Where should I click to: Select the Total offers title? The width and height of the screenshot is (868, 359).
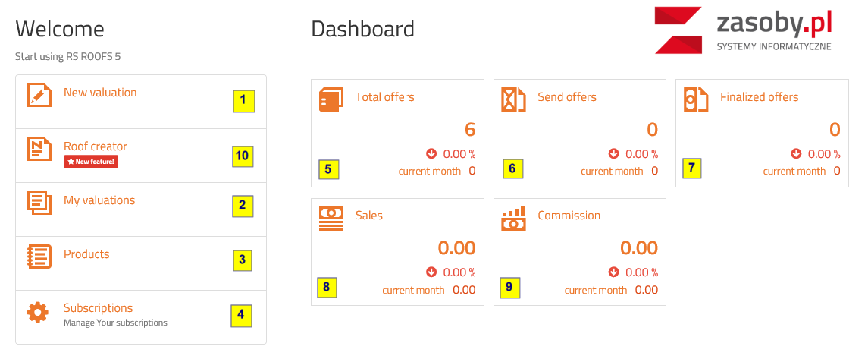pyautogui.click(x=385, y=97)
